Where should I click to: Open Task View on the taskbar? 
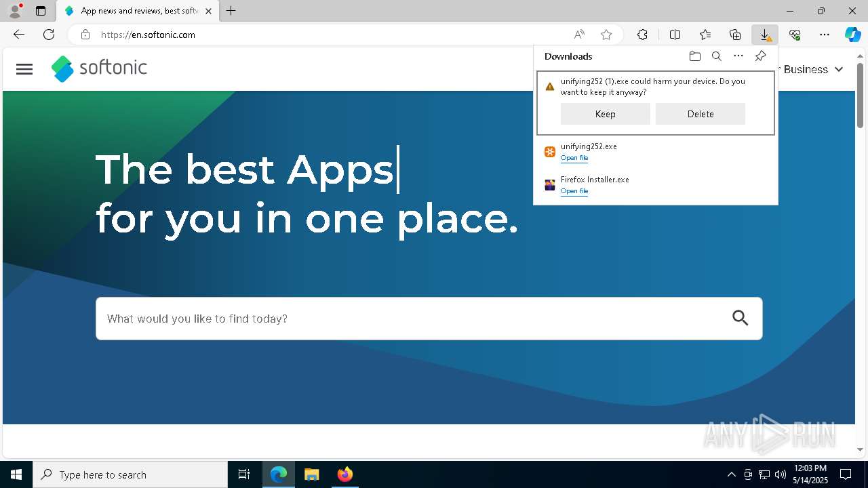point(244,474)
